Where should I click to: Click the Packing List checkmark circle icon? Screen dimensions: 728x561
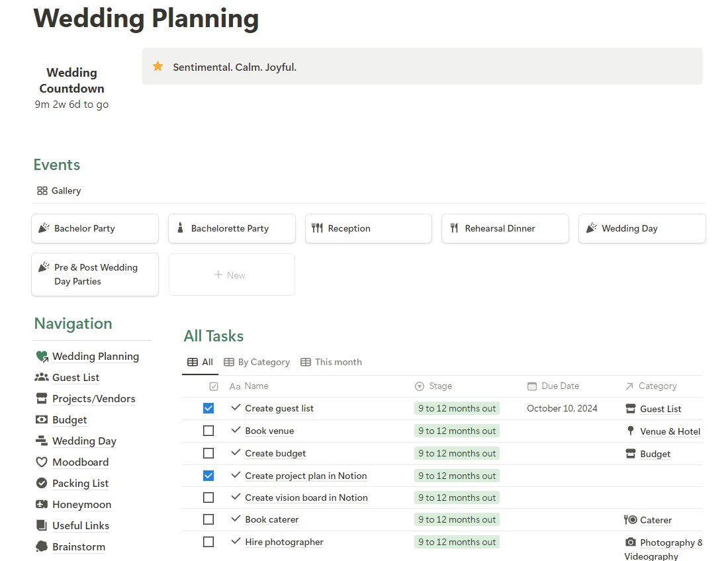click(42, 483)
